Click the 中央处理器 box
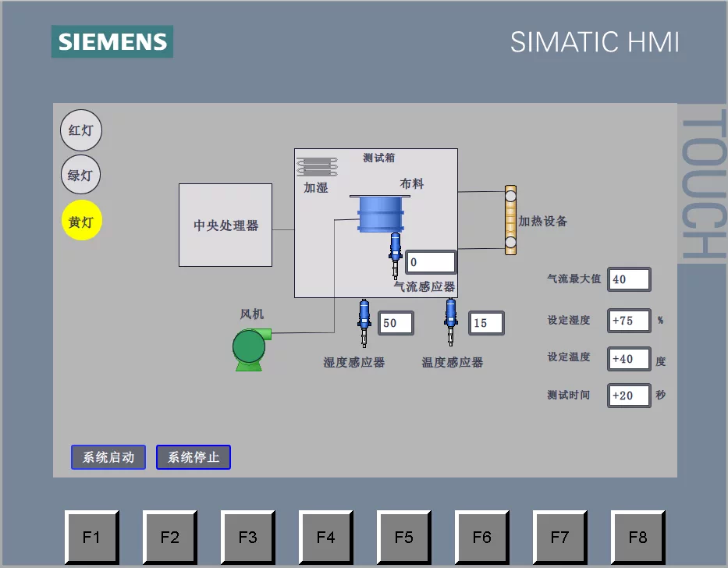 coord(226,225)
